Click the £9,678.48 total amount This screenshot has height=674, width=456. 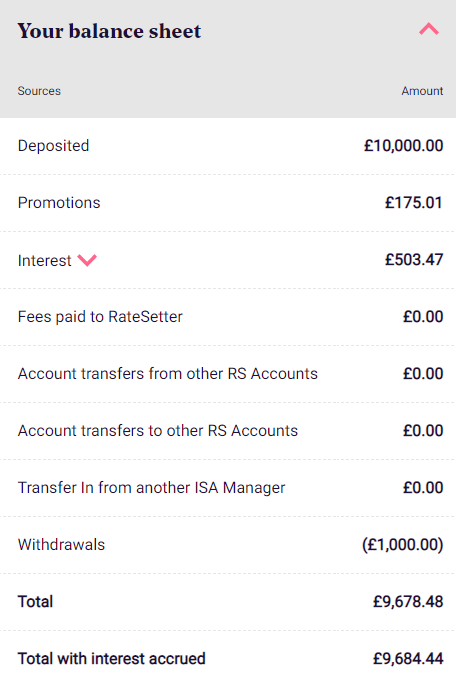408,602
